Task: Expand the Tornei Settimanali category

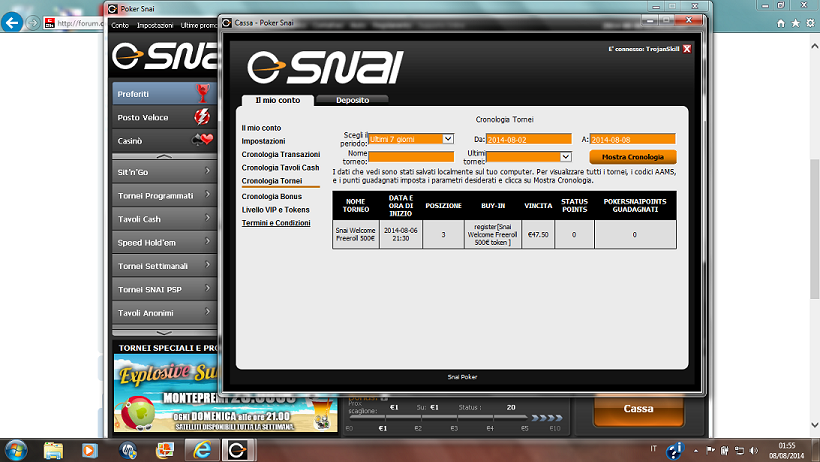Action: 164,266
